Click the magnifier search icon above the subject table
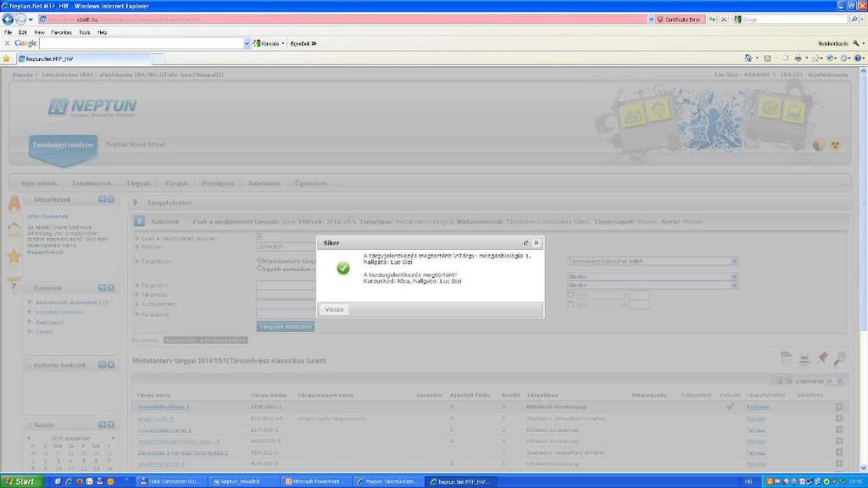Viewport: 868px width, 488px height. (x=840, y=358)
